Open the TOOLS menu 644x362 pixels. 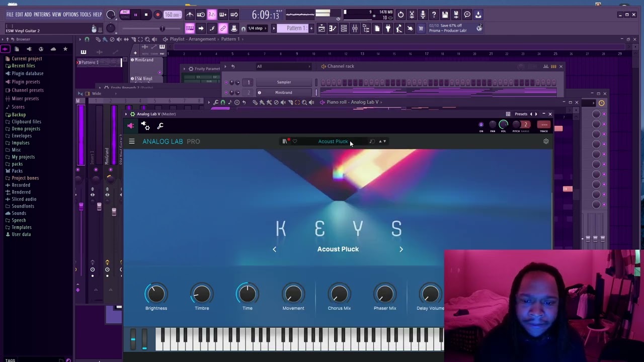(86, 15)
